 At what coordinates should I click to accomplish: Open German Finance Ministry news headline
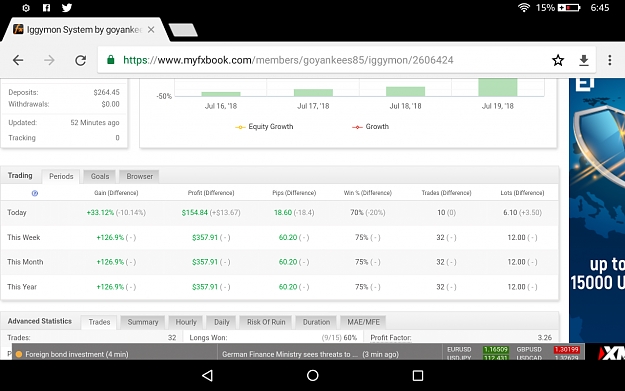coord(290,354)
